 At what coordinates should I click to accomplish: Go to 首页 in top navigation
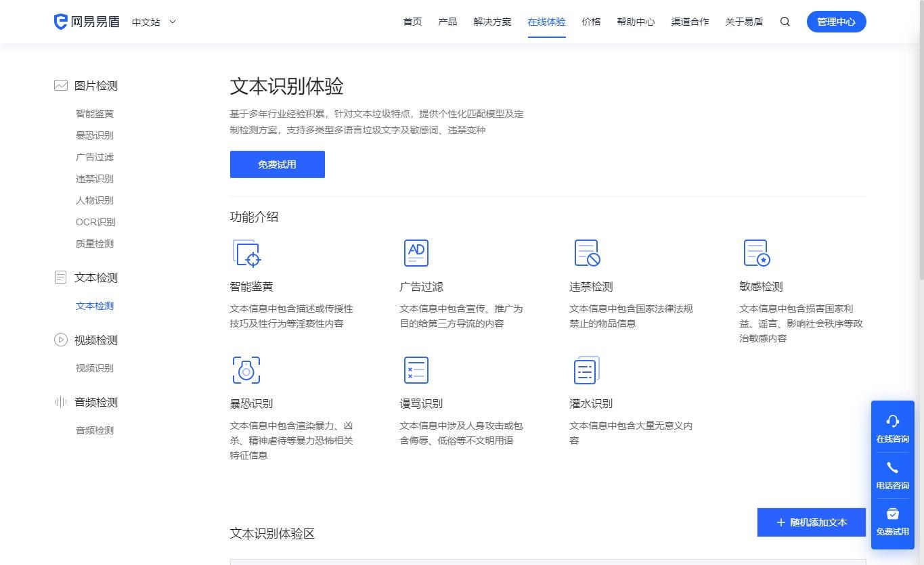[412, 22]
